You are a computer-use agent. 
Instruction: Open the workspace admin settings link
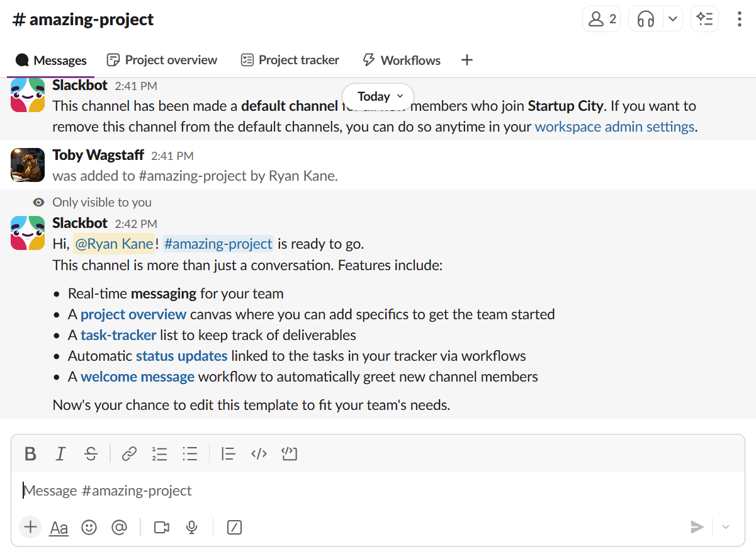click(x=614, y=127)
